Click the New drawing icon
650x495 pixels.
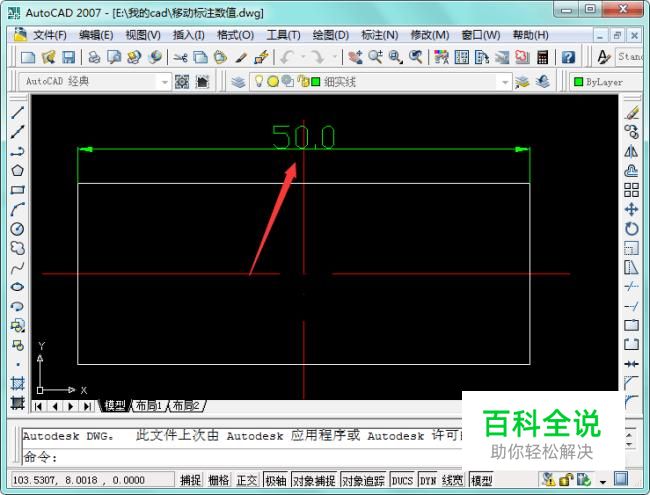pyautogui.click(x=28, y=57)
